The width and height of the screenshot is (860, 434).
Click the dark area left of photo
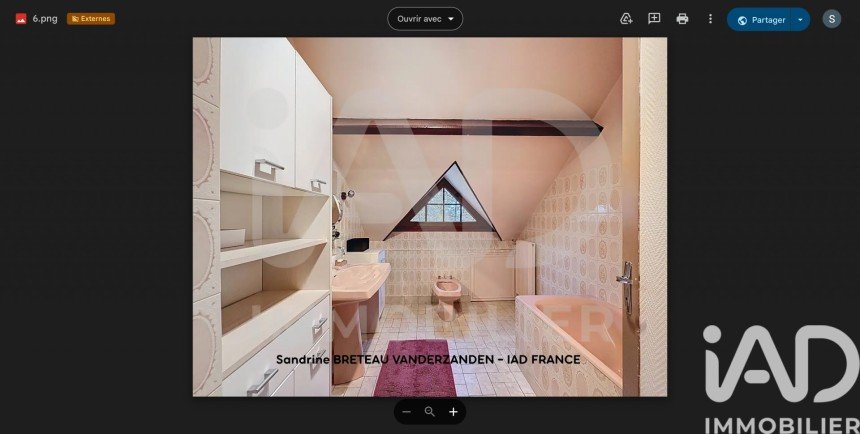[x=95, y=220]
